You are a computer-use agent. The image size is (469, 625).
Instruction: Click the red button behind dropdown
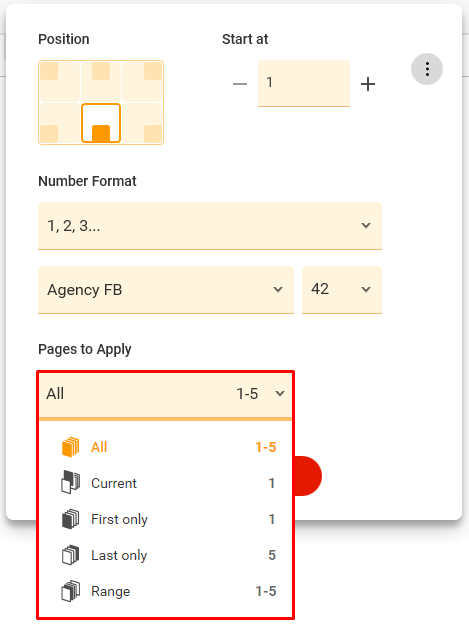click(308, 476)
